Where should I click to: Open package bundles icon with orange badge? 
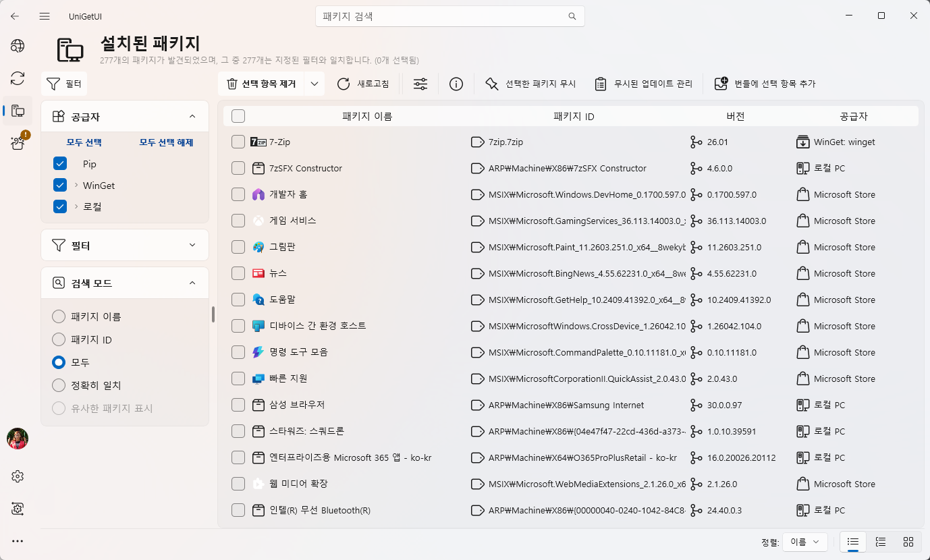pos(18,142)
